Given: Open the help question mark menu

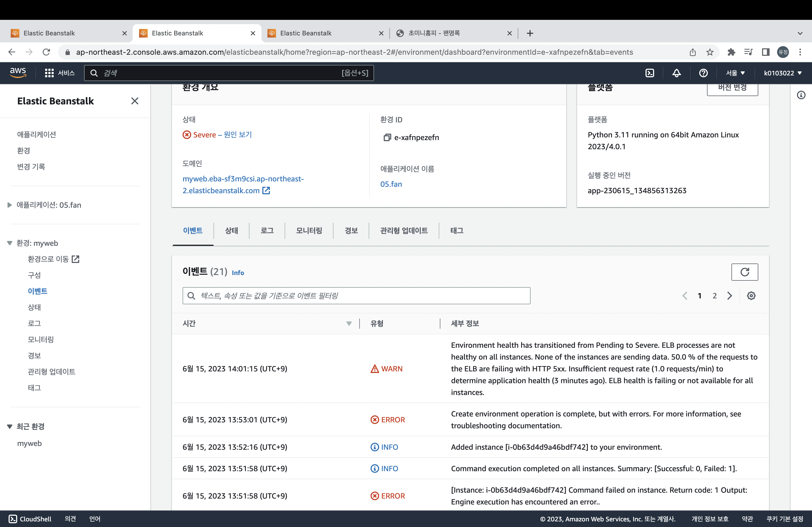Looking at the screenshot, I should pyautogui.click(x=703, y=73).
